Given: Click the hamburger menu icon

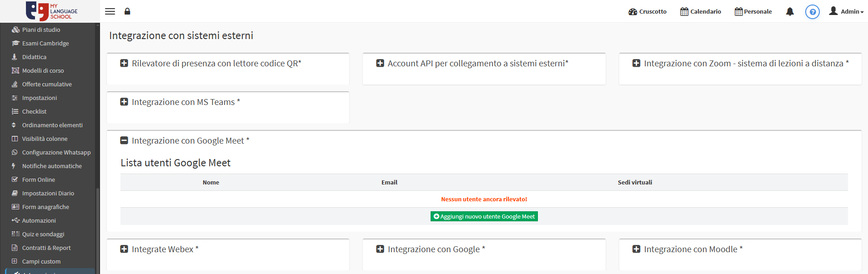Looking at the screenshot, I should [x=110, y=11].
